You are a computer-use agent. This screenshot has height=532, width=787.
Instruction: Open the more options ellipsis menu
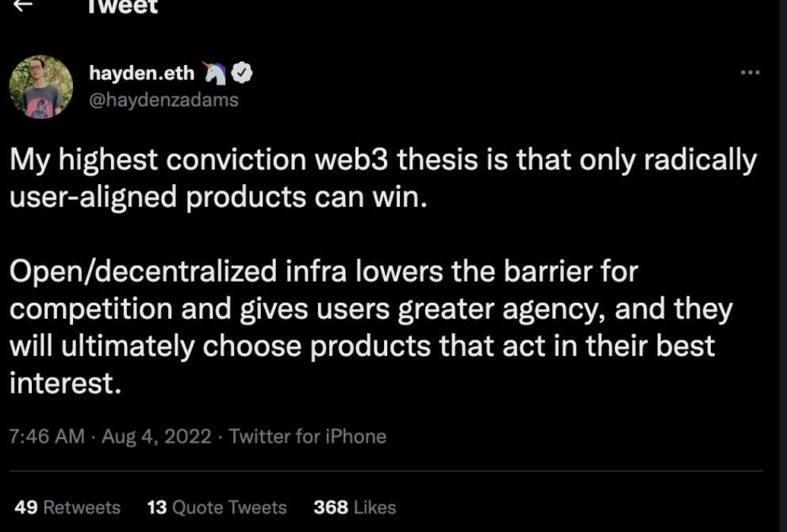(750, 72)
